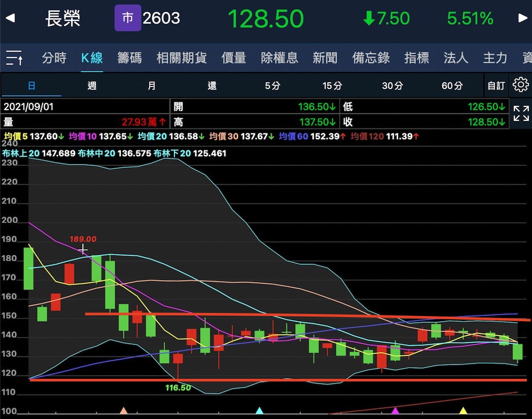
Task: Tap the purple 市 market badge
Action: (x=128, y=19)
